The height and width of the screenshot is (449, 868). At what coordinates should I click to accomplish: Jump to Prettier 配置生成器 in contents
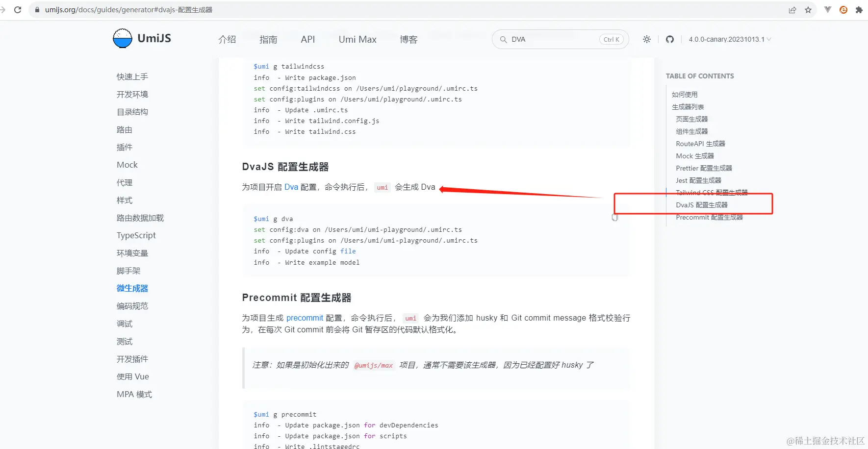[704, 168]
